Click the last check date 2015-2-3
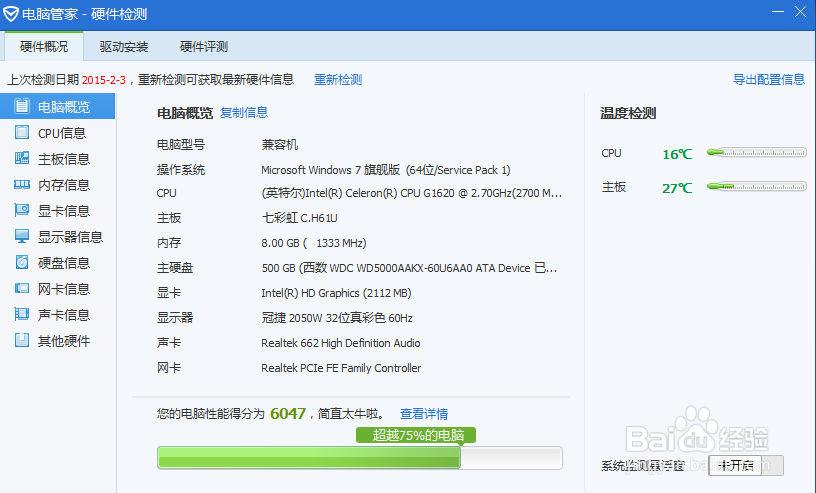 [104, 80]
